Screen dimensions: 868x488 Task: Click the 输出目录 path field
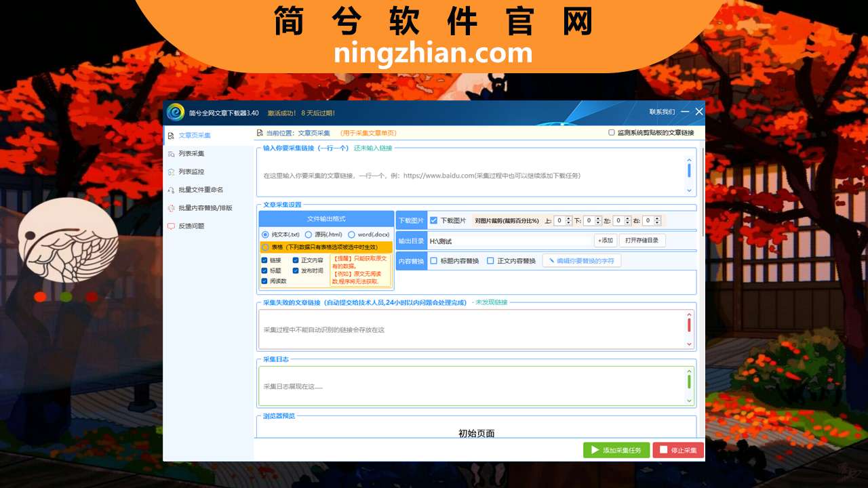click(x=510, y=241)
